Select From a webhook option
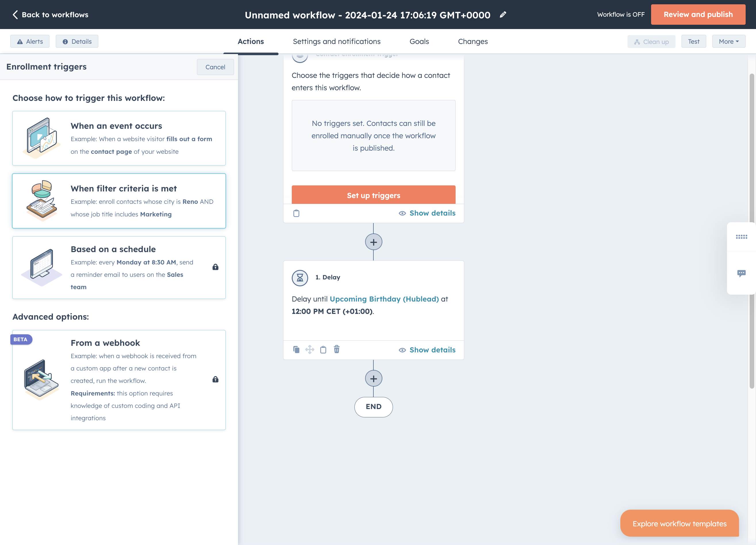Viewport: 756px width, 545px height. click(119, 380)
